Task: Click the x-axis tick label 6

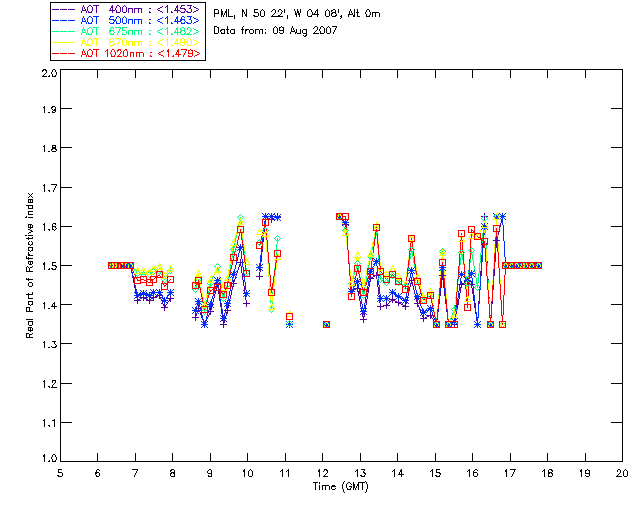Action: tap(98, 473)
